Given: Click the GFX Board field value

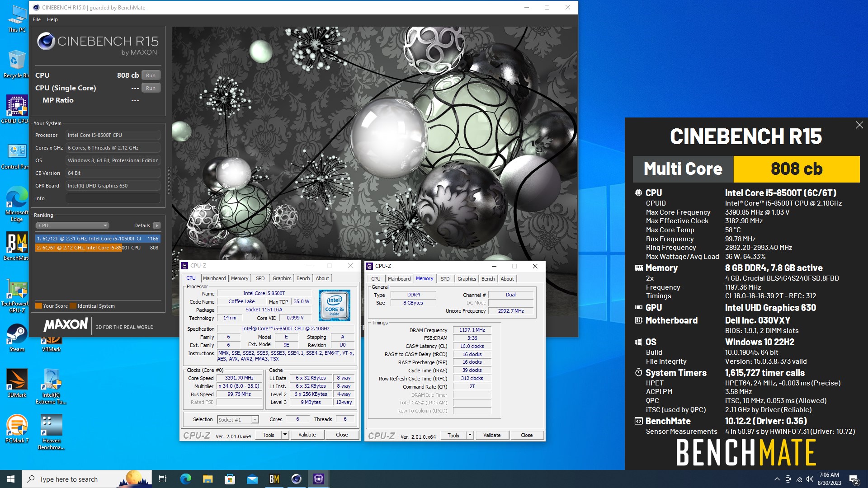Looking at the screenshot, I should pyautogui.click(x=113, y=186).
